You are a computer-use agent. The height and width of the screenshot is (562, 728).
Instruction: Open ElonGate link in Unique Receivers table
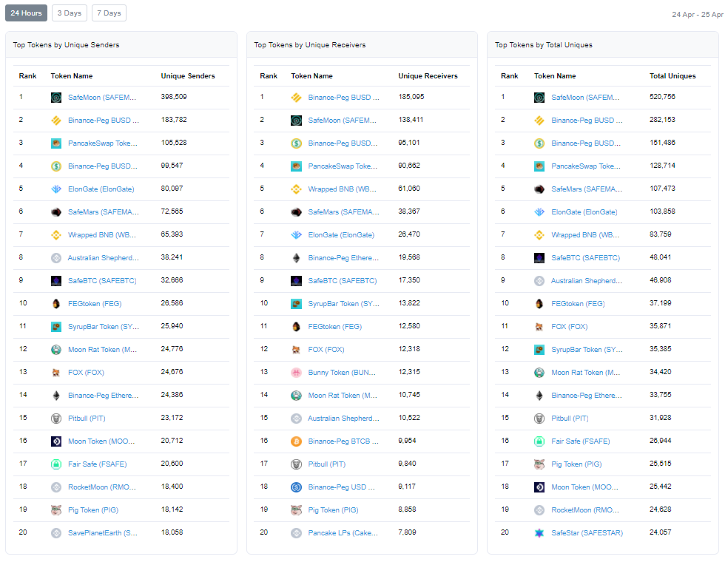coord(341,235)
